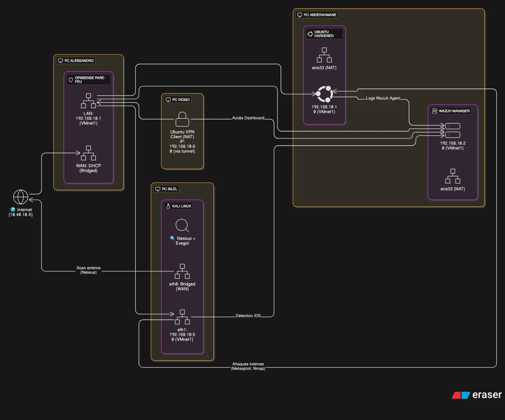Click the PC DIOGO group label

pos(178,100)
